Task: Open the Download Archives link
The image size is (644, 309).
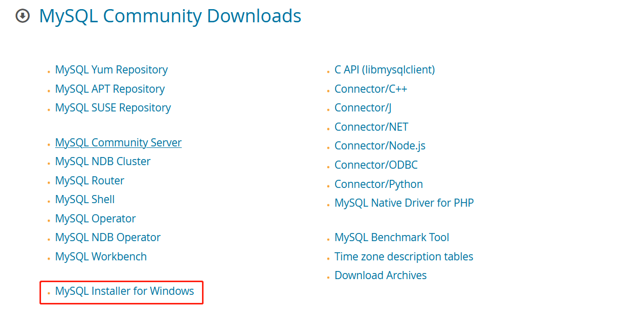Action: click(x=381, y=276)
